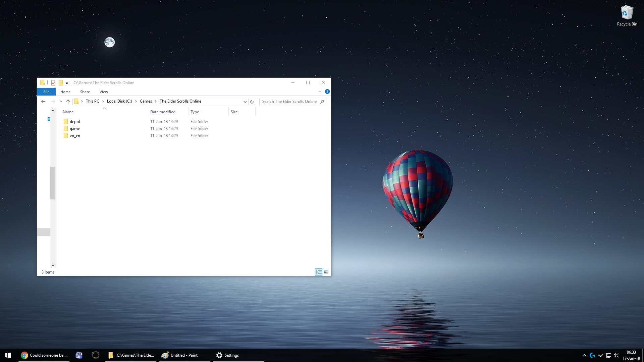Open Settings from the taskbar

tap(228, 355)
